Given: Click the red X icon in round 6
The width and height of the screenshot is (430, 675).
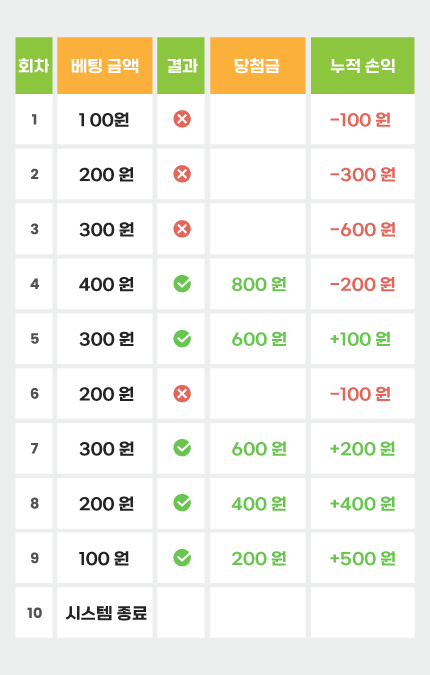Looking at the screenshot, I should click(x=182, y=393).
